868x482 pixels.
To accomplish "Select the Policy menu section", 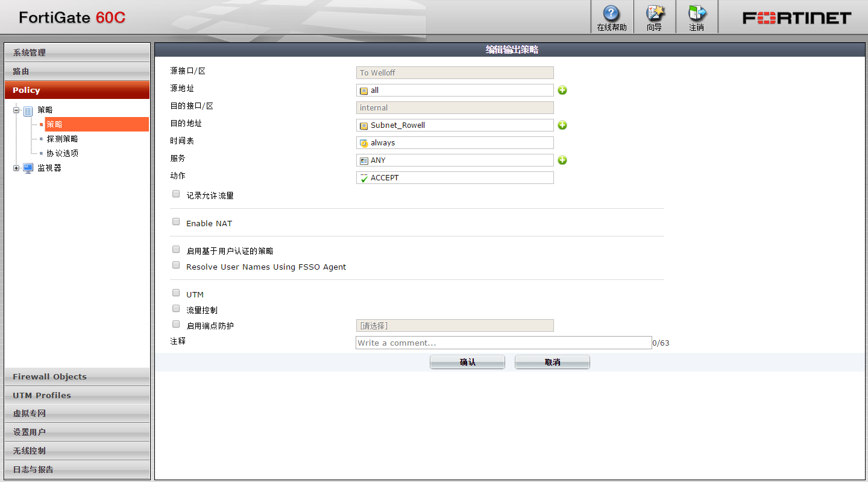I will tap(77, 90).
